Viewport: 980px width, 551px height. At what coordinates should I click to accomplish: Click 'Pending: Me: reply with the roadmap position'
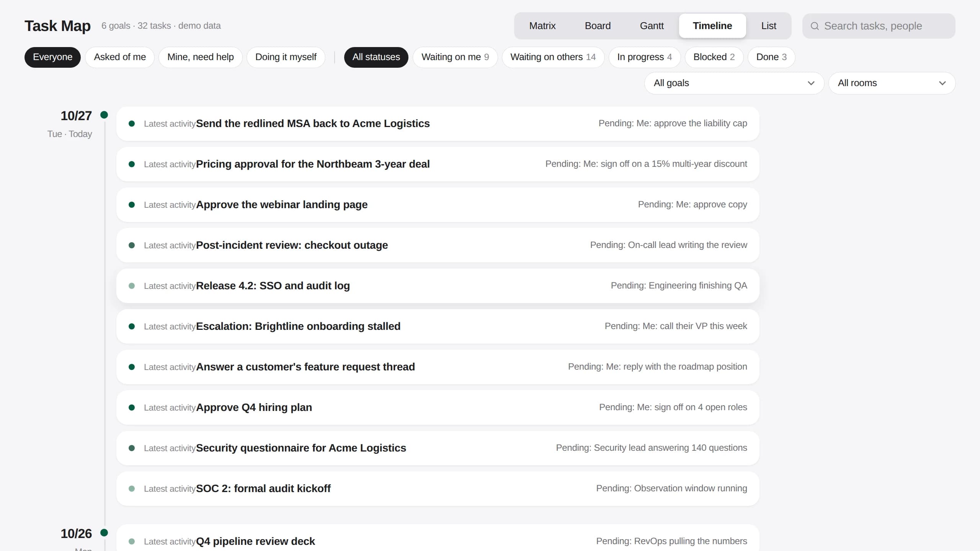[x=657, y=367]
